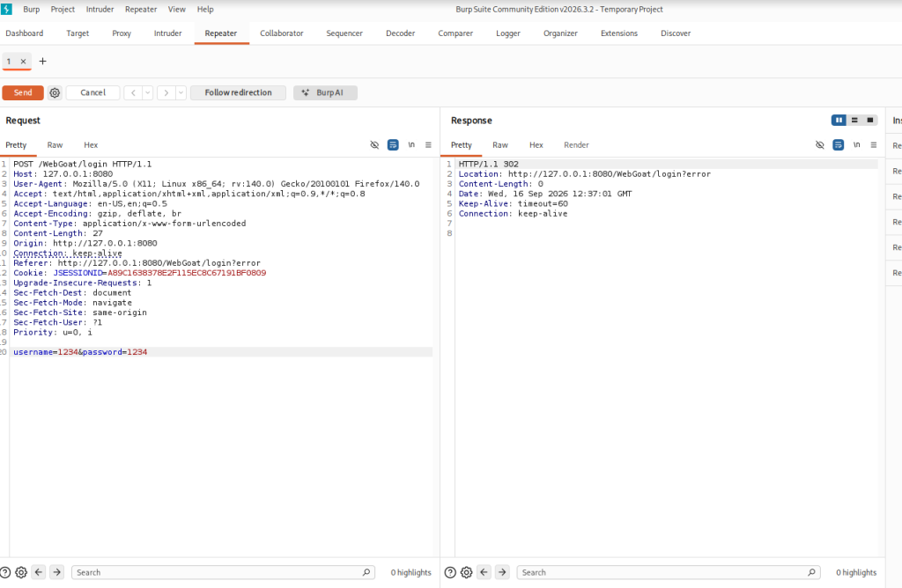Open Request search help icon
The width and height of the screenshot is (902, 588).
[x=5, y=572]
